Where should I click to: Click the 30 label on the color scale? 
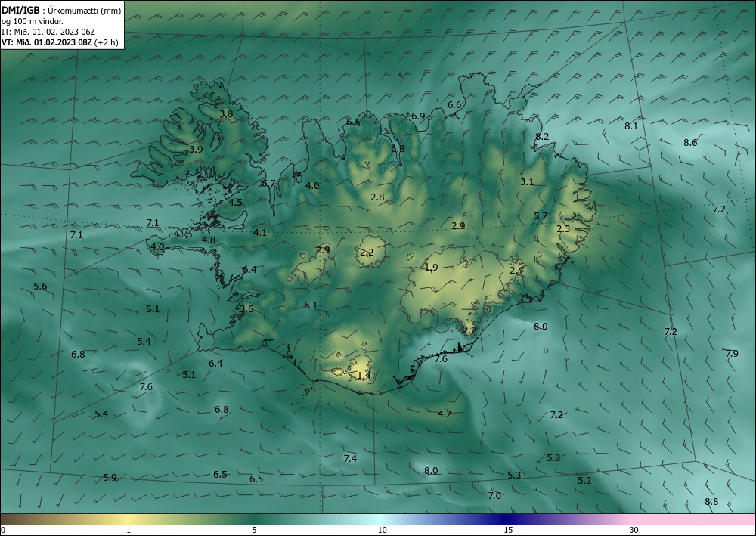pyautogui.click(x=634, y=530)
